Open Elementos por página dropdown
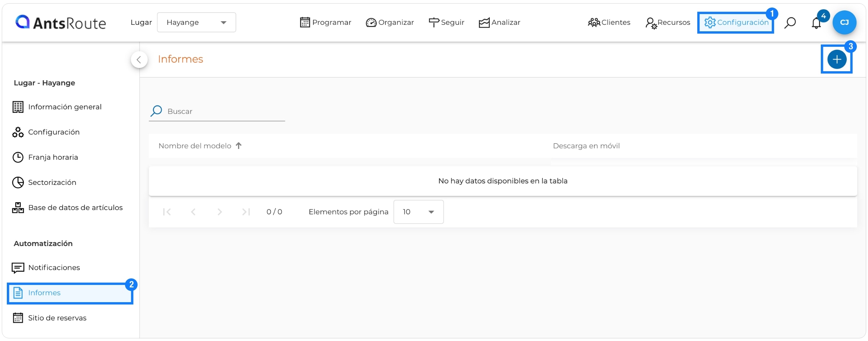Image resolution: width=868 pixels, height=341 pixels. 419,212
